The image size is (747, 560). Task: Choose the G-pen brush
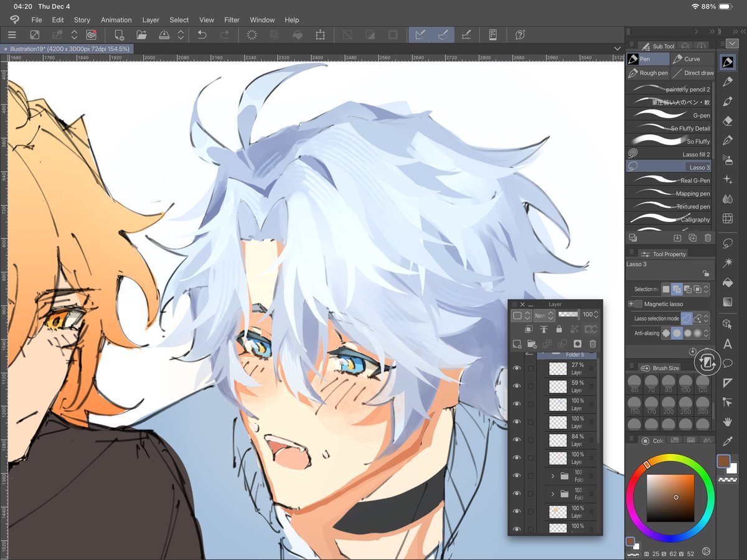pos(669,115)
